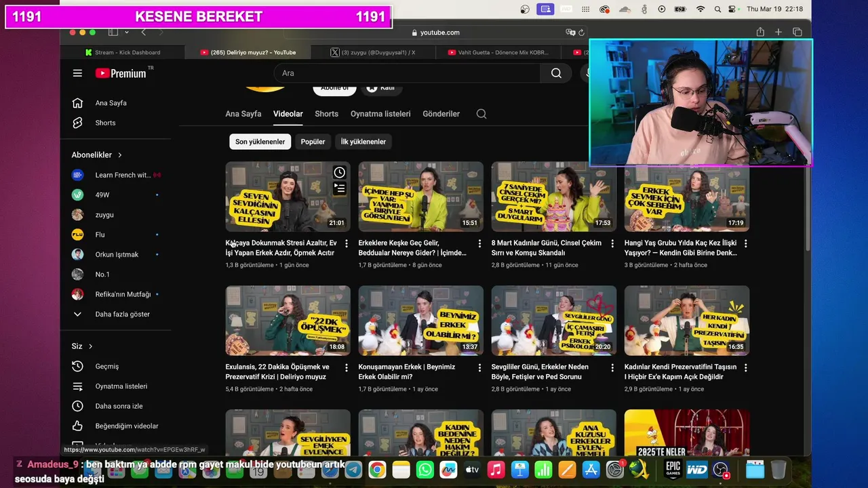The image size is (868, 488).
Task: Click Safari share icon in toolbar
Action: [x=760, y=32]
